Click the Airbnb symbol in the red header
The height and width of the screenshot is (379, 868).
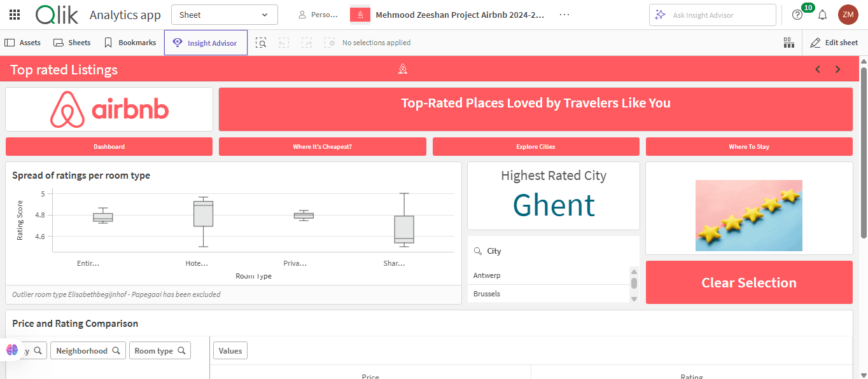coord(403,69)
